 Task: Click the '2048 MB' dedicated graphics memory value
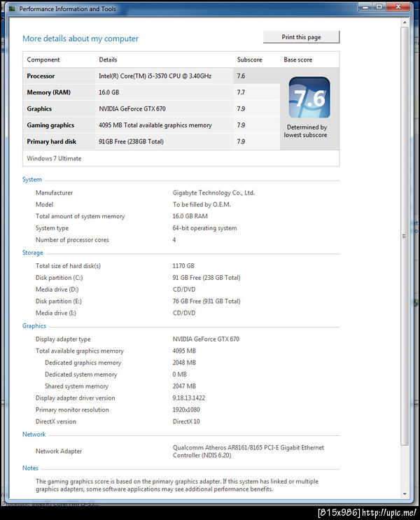(x=184, y=363)
